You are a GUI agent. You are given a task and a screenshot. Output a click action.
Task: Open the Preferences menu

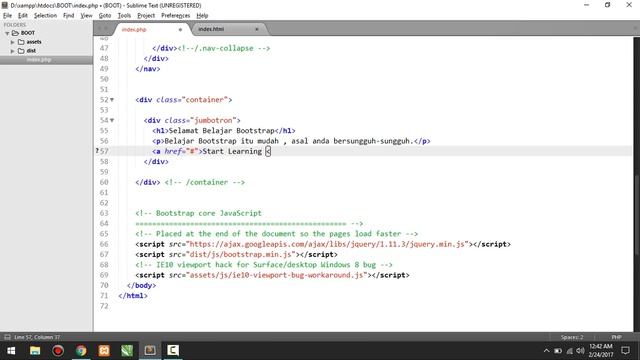(176, 16)
